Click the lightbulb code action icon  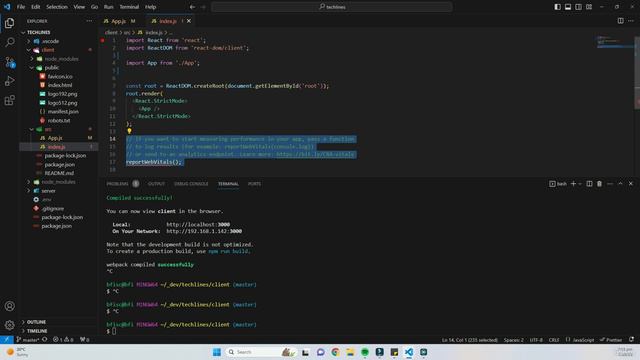pos(129,131)
